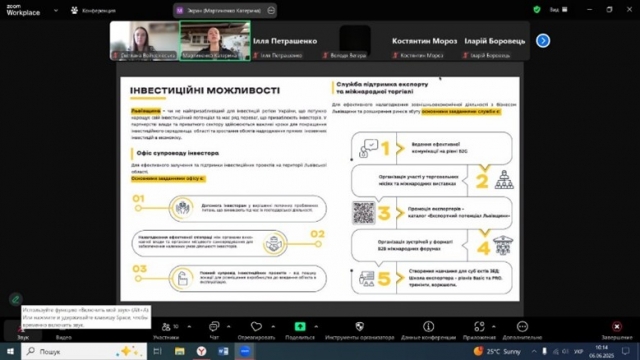Open the Chat panel
640x360 pixels.
tap(214, 331)
